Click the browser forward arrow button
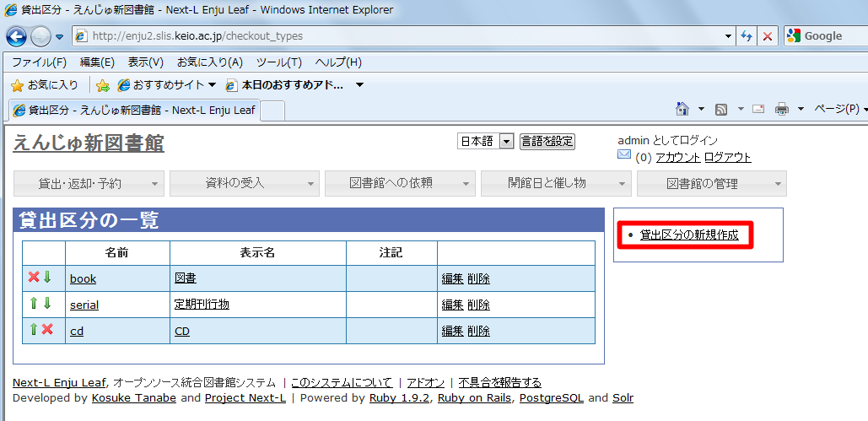This screenshot has width=868, height=421. coord(40,37)
